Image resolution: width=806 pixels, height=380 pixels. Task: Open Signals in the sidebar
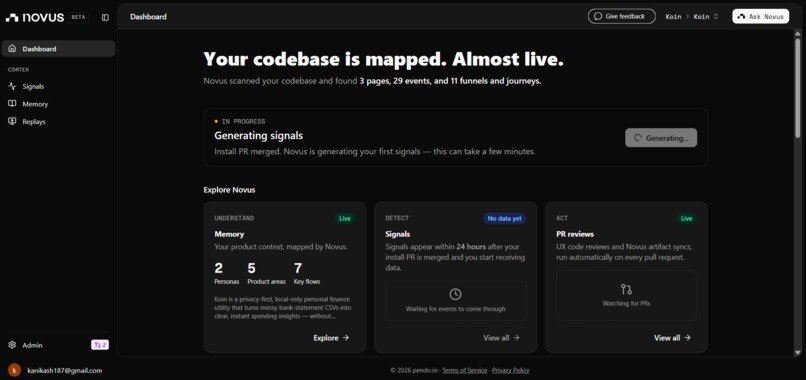(x=58, y=86)
